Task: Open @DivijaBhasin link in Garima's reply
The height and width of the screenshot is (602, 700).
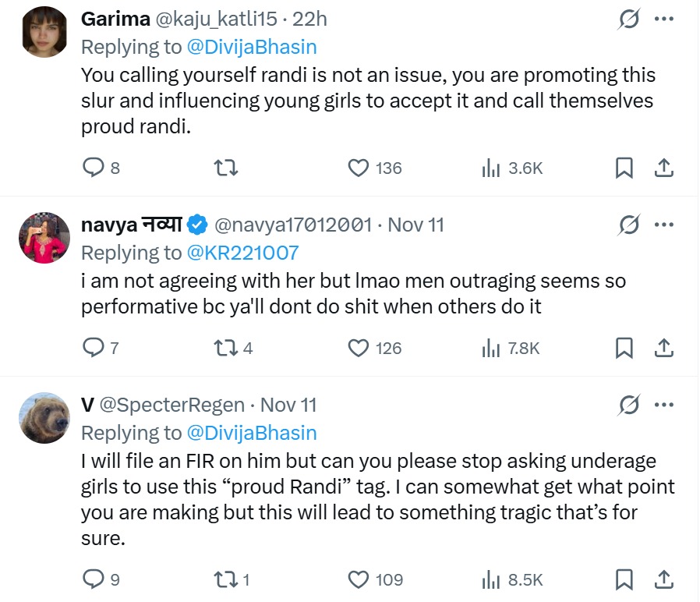Action: tap(252, 47)
